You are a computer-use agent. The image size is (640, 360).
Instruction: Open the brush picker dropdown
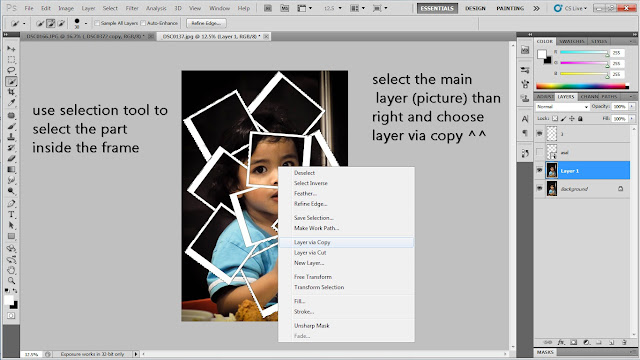coord(86,24)
